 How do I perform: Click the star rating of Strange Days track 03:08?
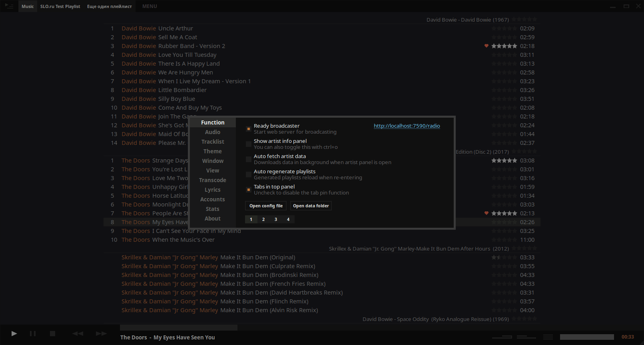click(504, 160)
